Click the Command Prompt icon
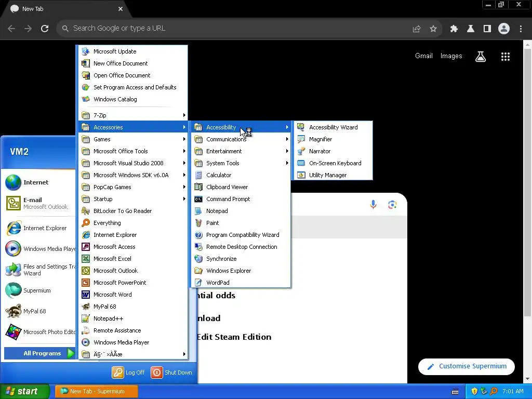 pos(198,199)
